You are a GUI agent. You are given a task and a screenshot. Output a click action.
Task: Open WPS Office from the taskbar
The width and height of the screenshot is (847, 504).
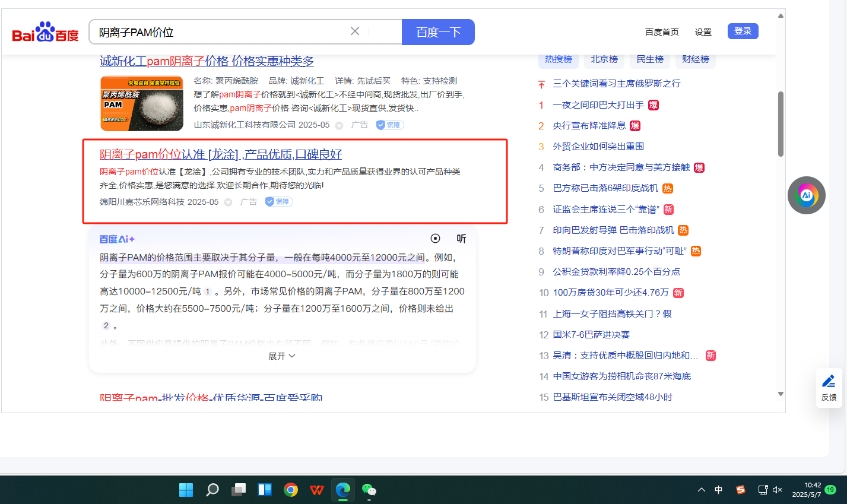click(317, 490)
